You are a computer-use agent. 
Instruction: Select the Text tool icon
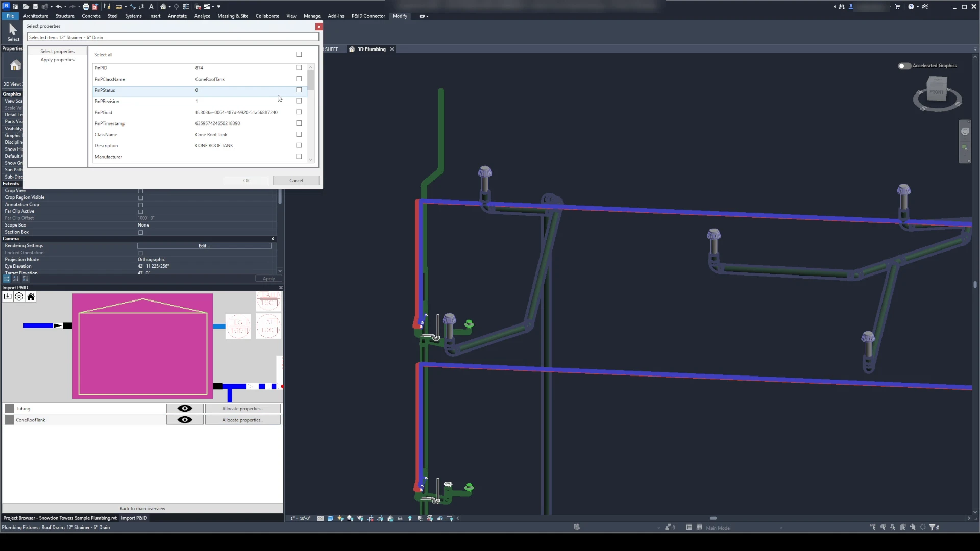tap(151, 7)
